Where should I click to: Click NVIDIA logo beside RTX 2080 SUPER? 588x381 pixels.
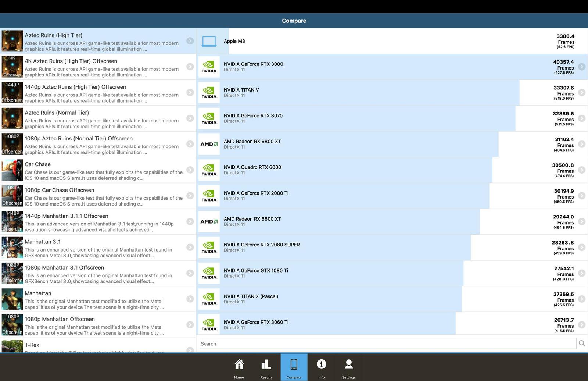point(209,247)
